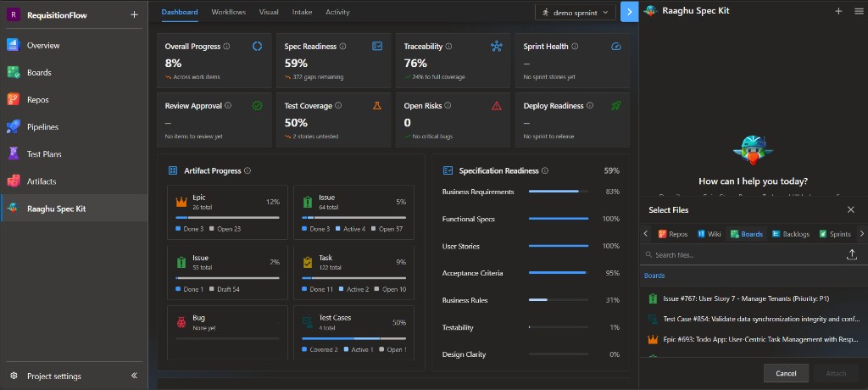
Task: Click the Attach button
Action: pos(836,373)
